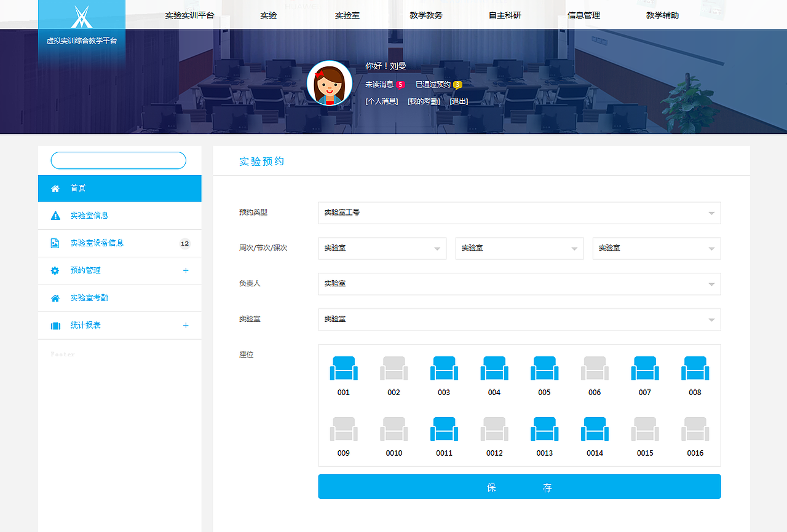Select seat 0015 icon

coord(645,429)
